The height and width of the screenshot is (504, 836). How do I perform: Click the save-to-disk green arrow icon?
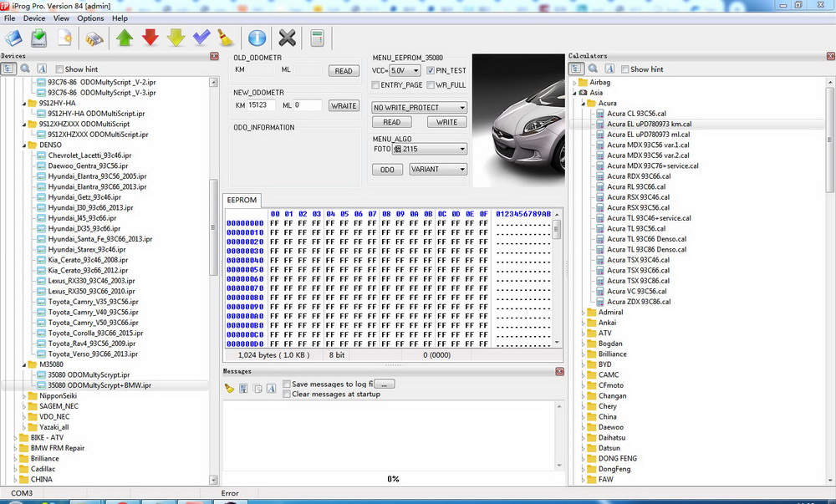click(x=39, y=38)
